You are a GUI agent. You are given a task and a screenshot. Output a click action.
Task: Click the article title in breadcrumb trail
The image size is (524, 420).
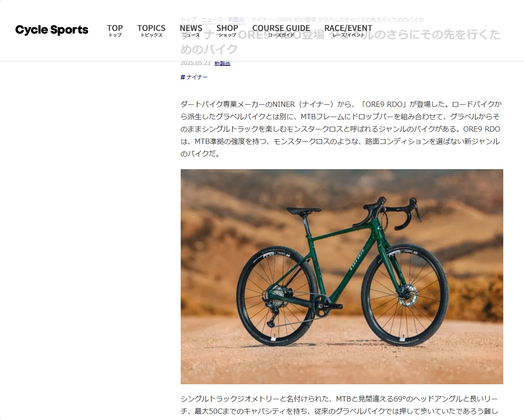point(338,20)
